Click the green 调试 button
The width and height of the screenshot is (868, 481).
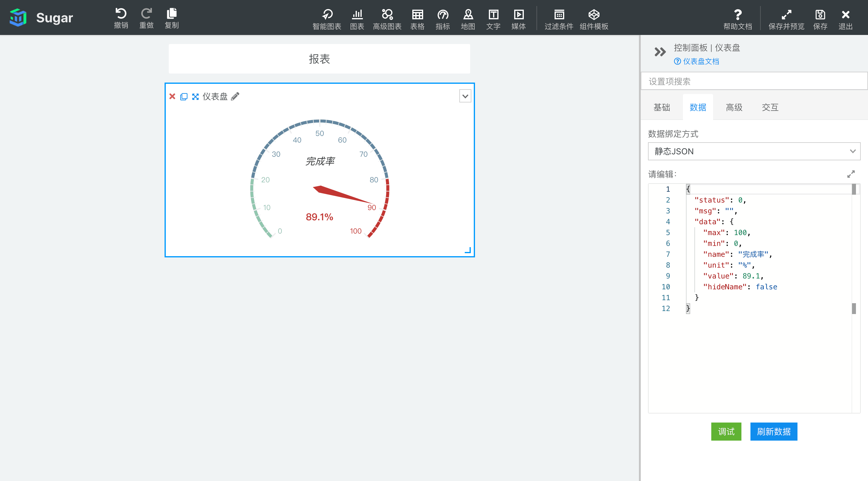click(x=726, y=432)
